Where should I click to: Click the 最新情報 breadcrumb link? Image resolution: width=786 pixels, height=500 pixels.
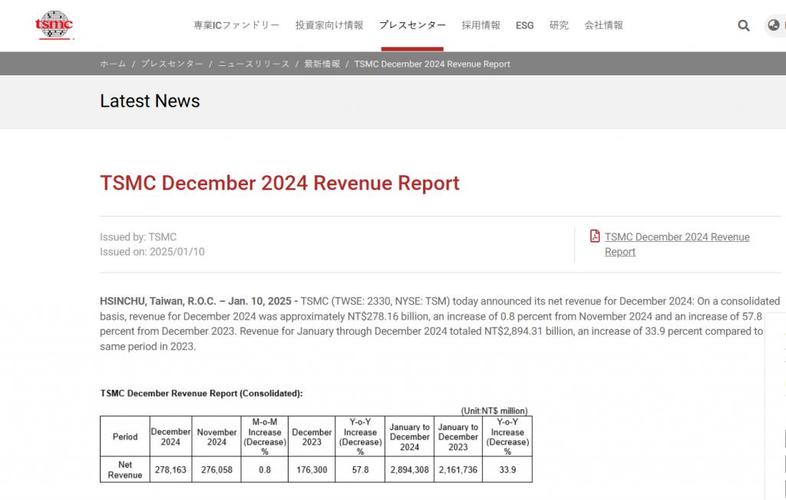[322, 64]
